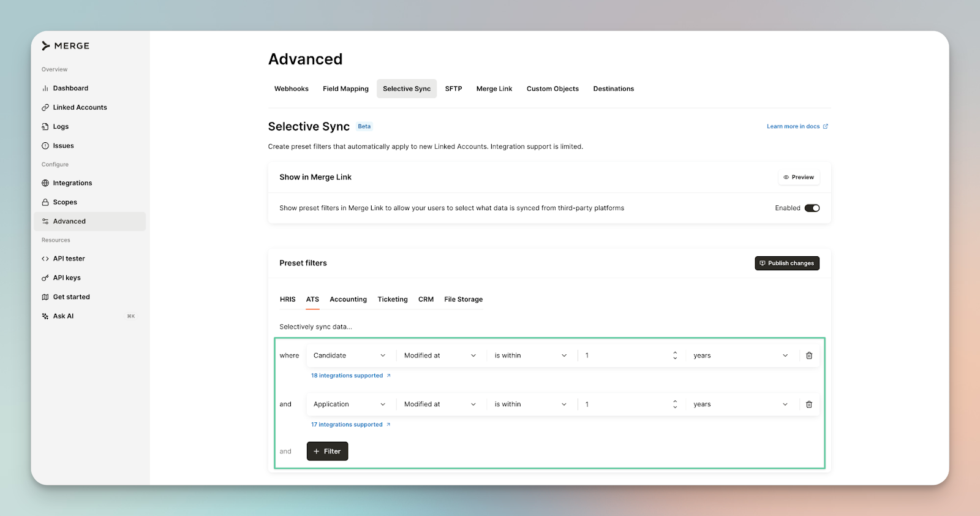The height and width of the screenshot is (516, 980).
Task: Open Scopes in sidebar
Action: point(90,202)
